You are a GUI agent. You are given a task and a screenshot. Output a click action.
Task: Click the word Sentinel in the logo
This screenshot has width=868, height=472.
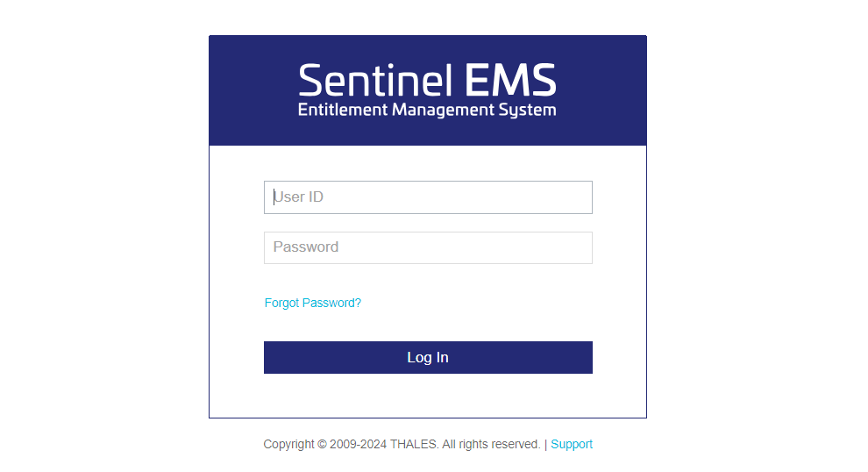pyautogui.click(x=375, y=81)
